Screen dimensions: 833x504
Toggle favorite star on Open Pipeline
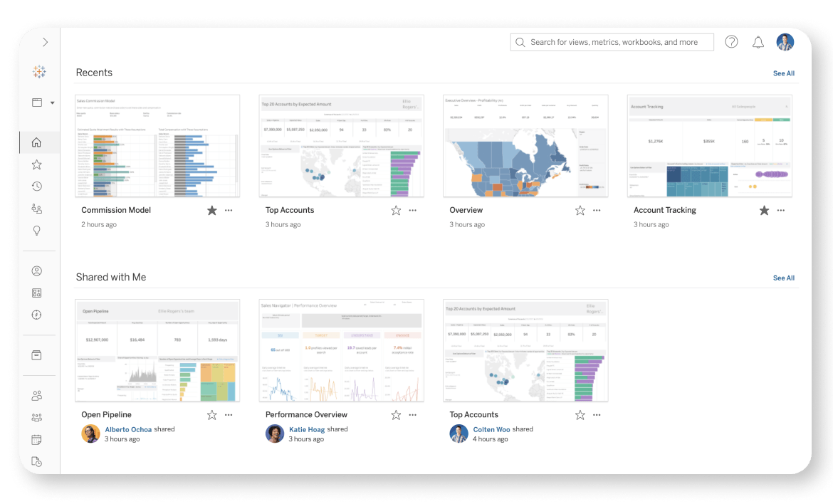[x=211, y=415]
